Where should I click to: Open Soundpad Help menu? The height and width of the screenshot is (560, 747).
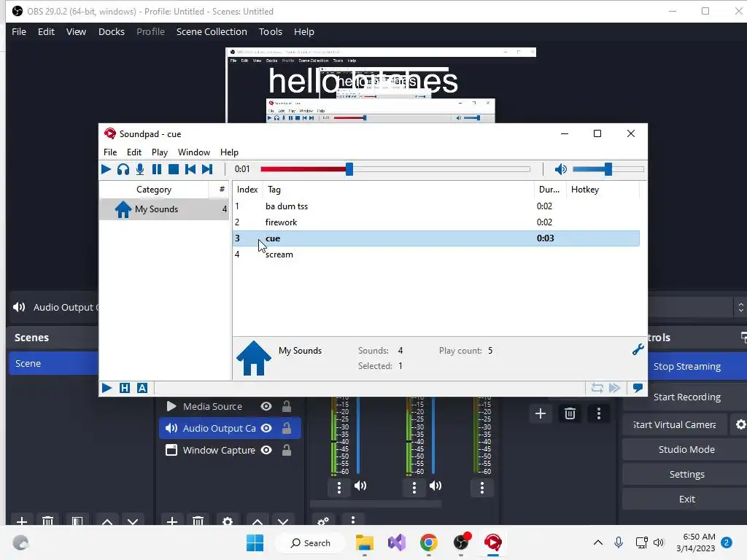click(x=229, y=152)
